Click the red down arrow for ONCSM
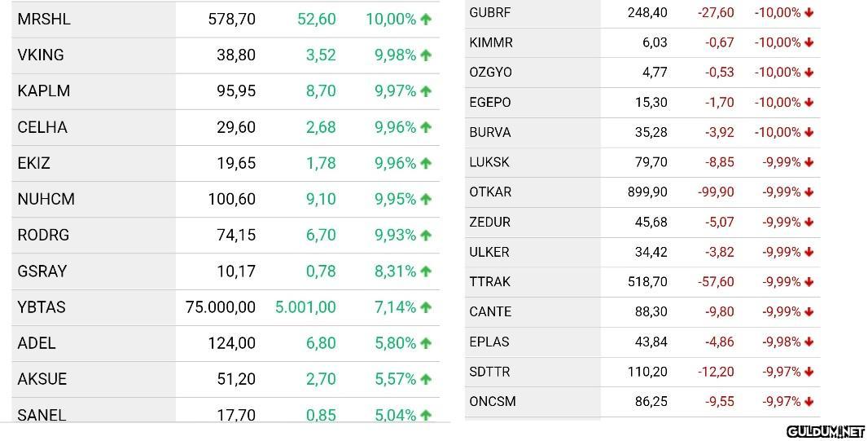 (x=809, y=402)
